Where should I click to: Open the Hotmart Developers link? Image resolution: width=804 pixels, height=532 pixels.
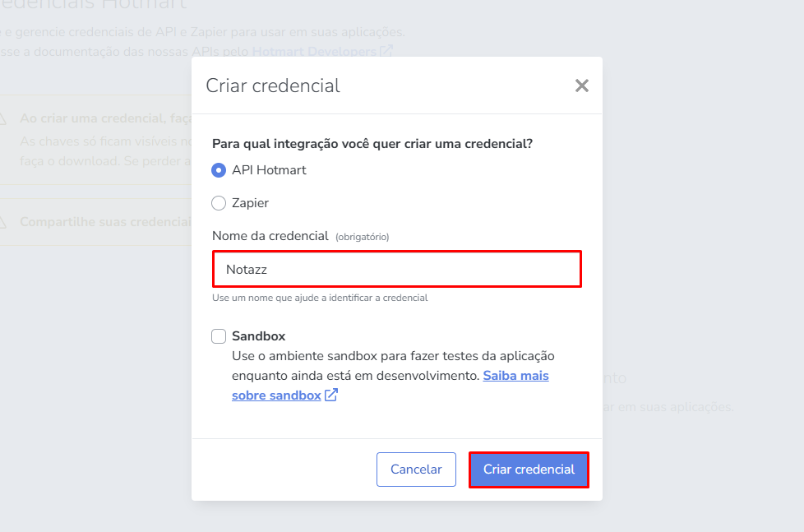(313, 51)
